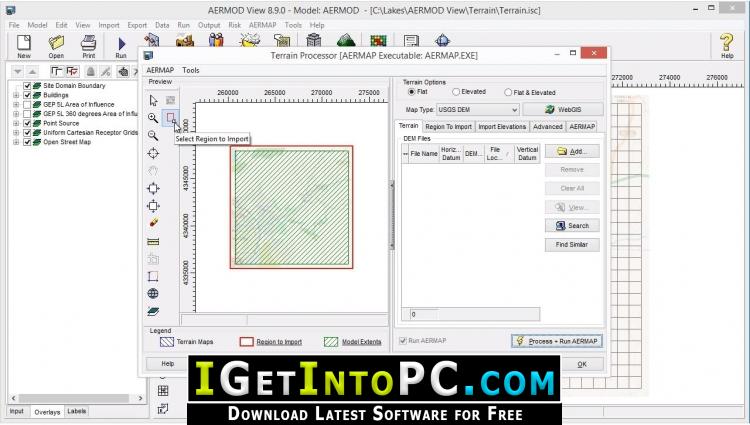Click the lower square-with-arrows extents tool

pyautogui.click(x=153, y=206)
